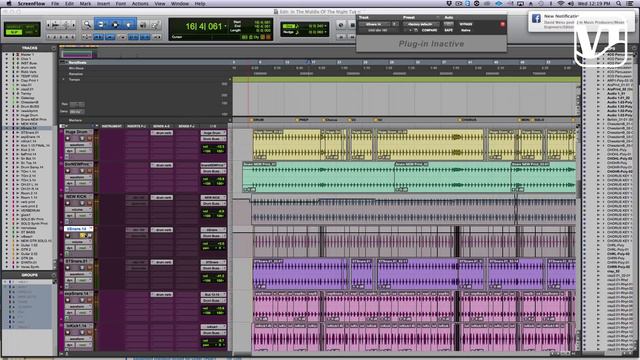
Task: Open Huge Drum output selector (Drum Buss)
Action: pyautogui.click(x=213, y=139)
